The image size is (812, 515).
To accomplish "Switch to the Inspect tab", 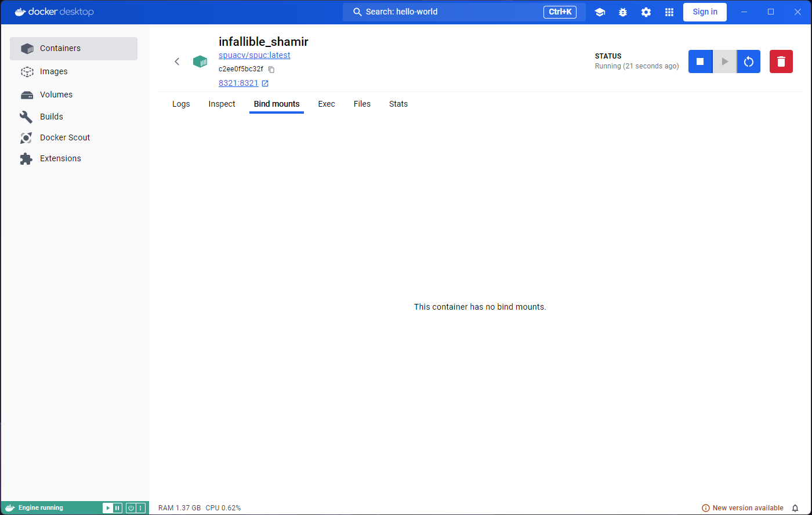I will pos(222,104).
